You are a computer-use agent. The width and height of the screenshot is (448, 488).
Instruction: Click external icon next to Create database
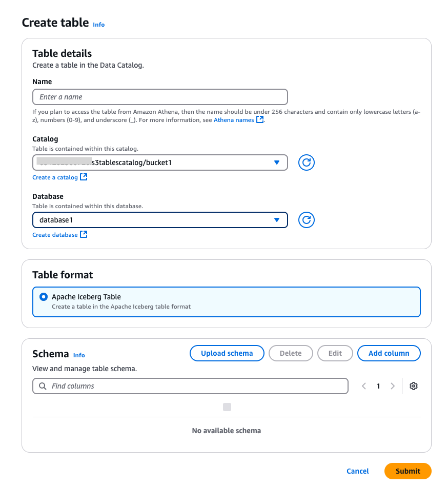[x=84, y=235]
